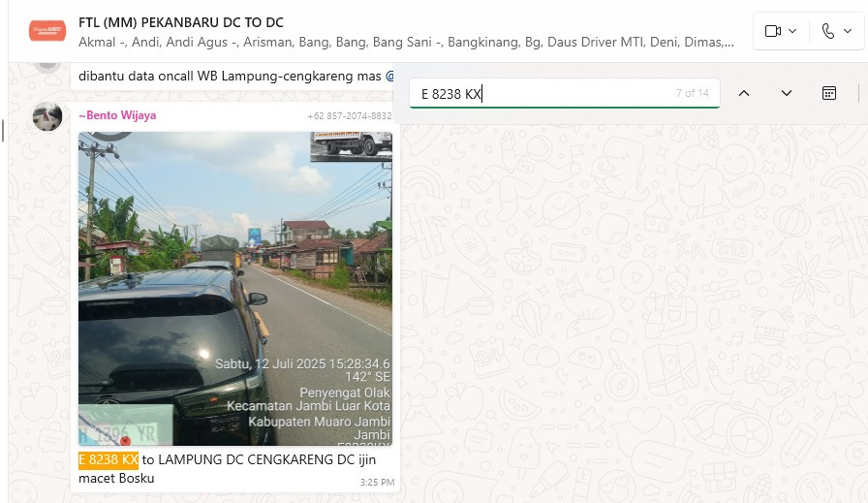Screen dimensions: 868x503
Task: Select the sender name ~Bento Wijaya
Action: [117, 115]
